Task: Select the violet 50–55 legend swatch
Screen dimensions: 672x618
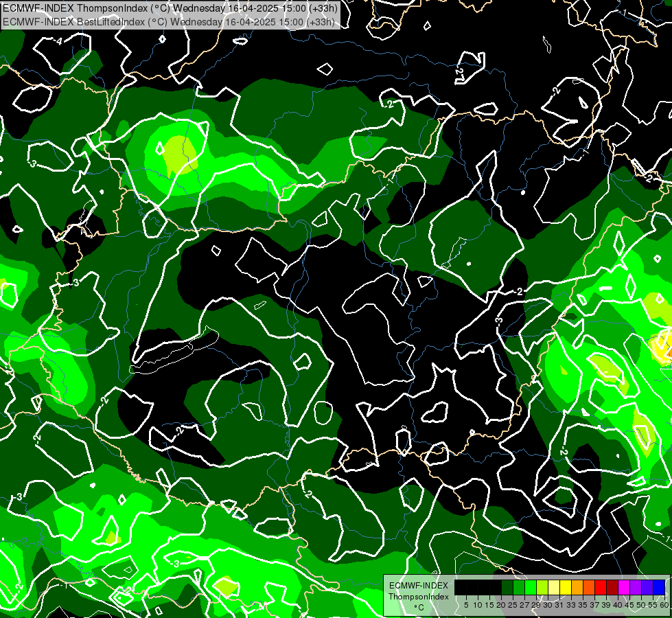Action: tap(647, 587)
